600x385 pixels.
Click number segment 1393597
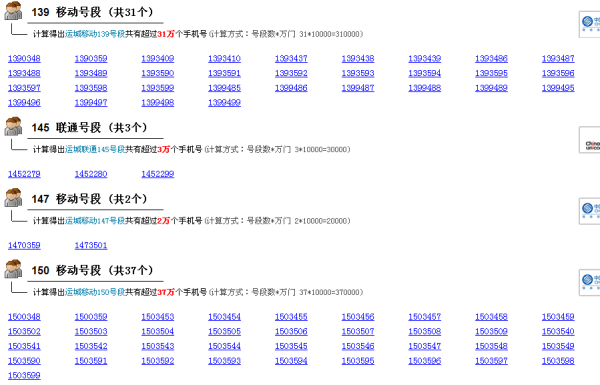coord(24,88)
